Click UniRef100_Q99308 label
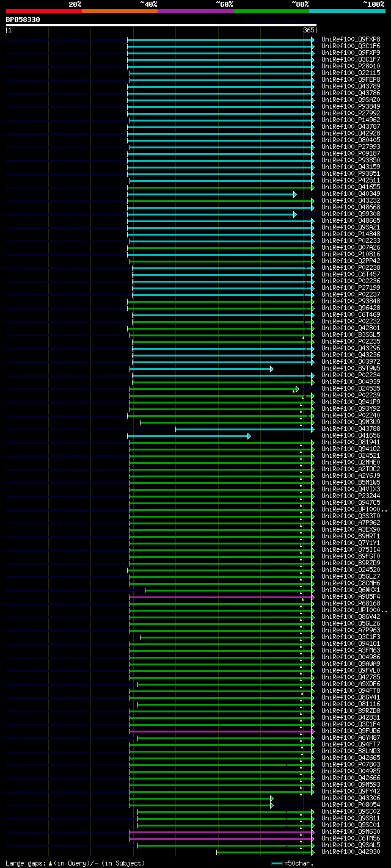The height and width of the screenshot is (868, 391). (351, 214)
